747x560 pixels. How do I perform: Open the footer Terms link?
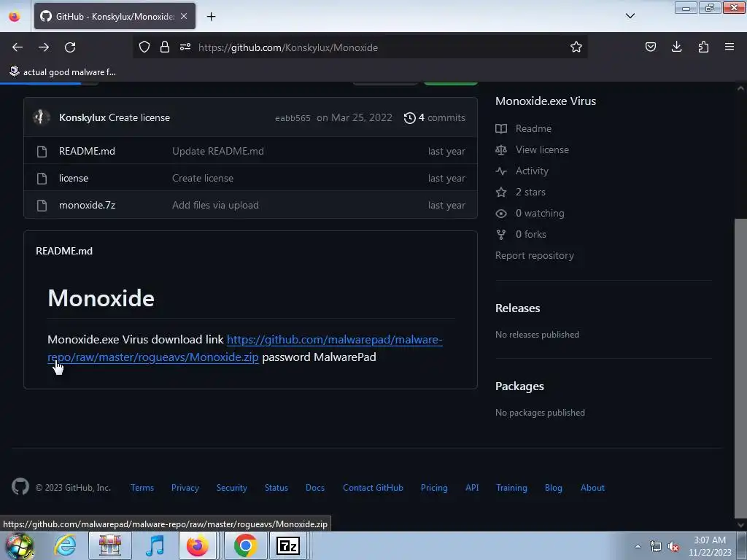[x=142, y=488]
